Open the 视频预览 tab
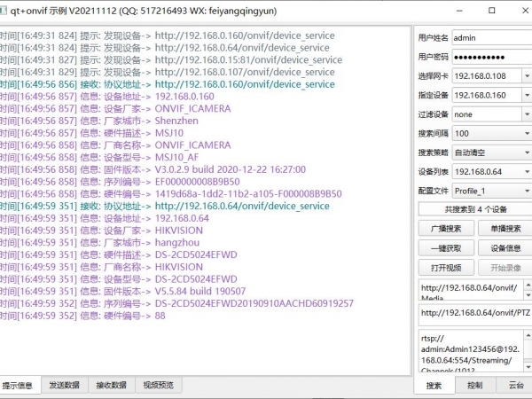The width and height of the screenshot is (532, 399). point(159,386)
